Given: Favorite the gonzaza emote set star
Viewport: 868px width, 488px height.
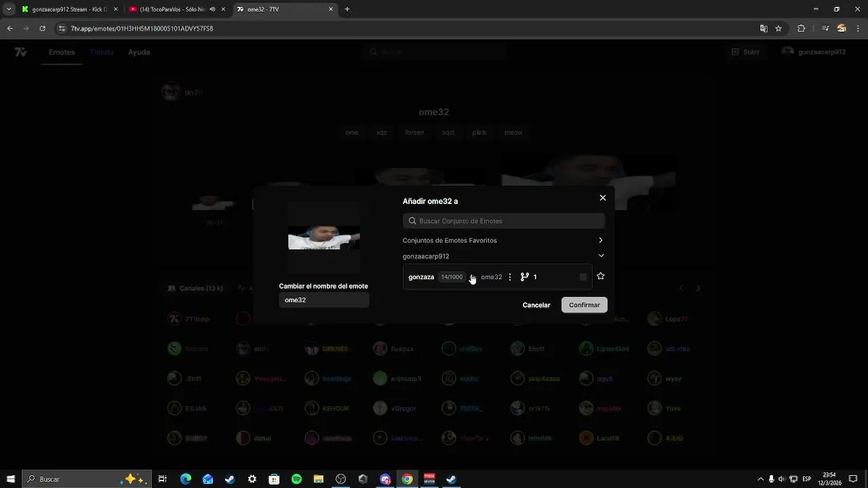Looking at the screenshot, I should click(600, 277).
